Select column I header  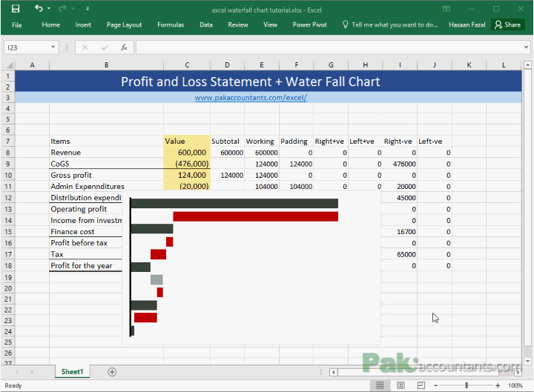[x=400, y=65]
